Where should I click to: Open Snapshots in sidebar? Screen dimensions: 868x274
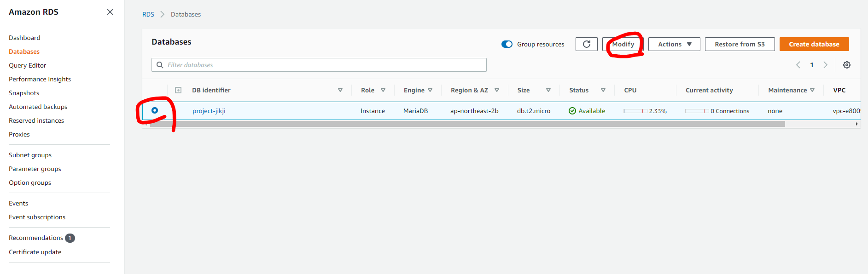coord(24,93)
